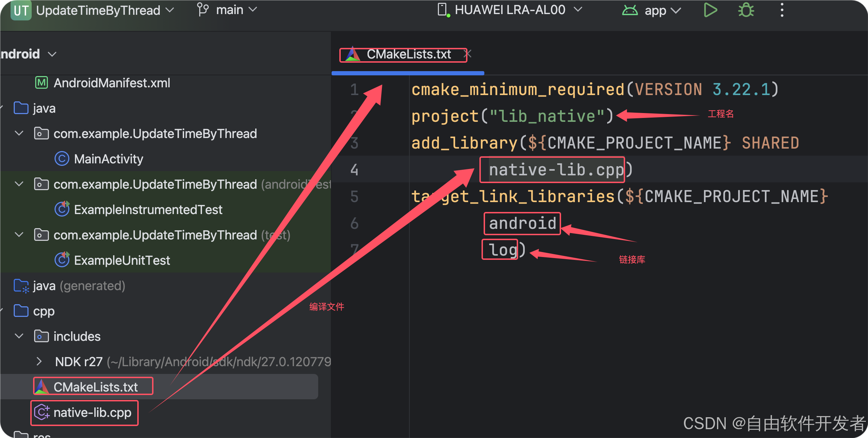Open AndroidManifest.xml in project tree
Image resolution: width=868 pixels, height=438 pixels.
tap(112, 83)
